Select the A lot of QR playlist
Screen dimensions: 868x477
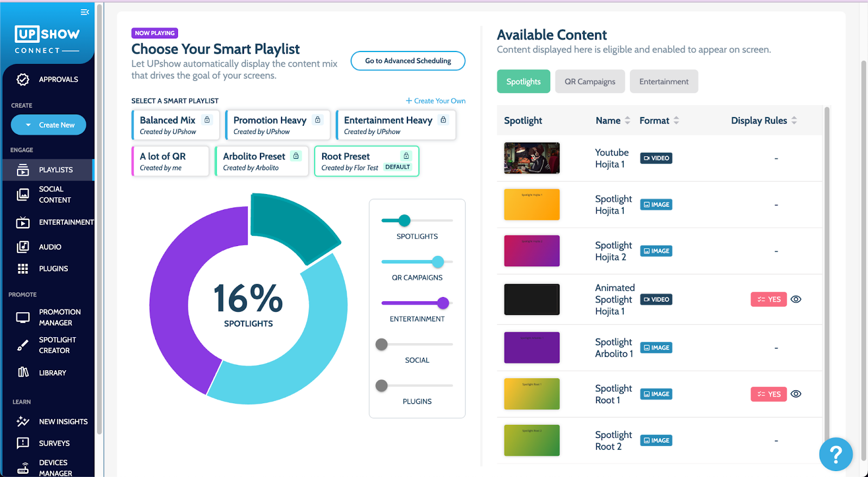(x=170, y=162)
